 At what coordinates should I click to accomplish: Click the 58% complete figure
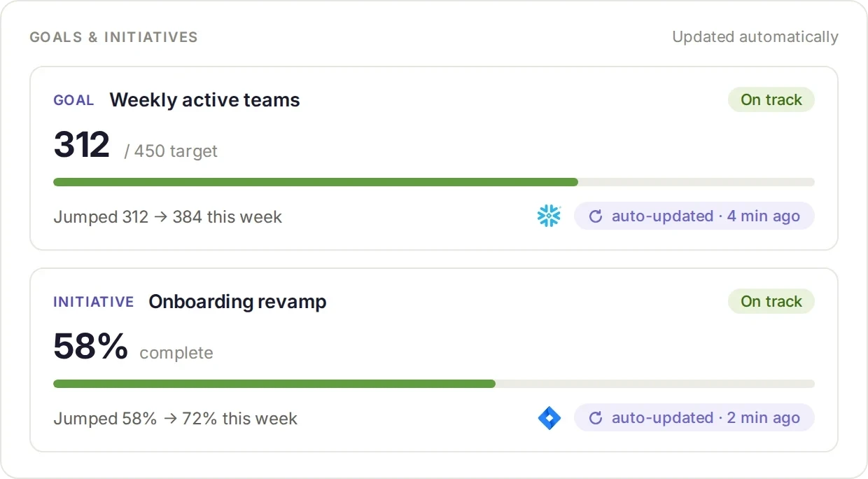(91, 347)
